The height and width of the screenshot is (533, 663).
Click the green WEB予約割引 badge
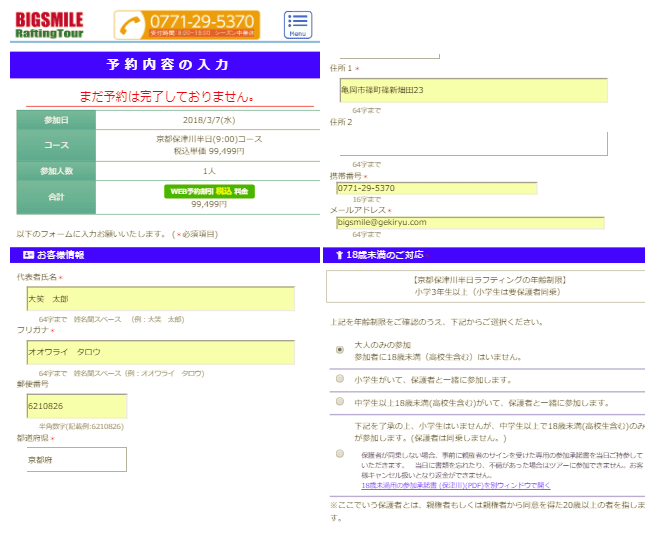(x=210, y=190)
